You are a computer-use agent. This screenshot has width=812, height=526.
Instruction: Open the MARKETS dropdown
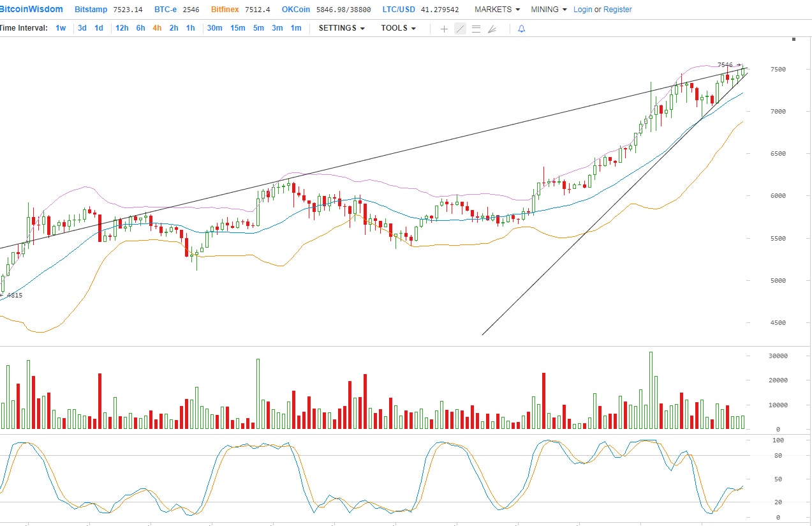(x=497, y=10)
